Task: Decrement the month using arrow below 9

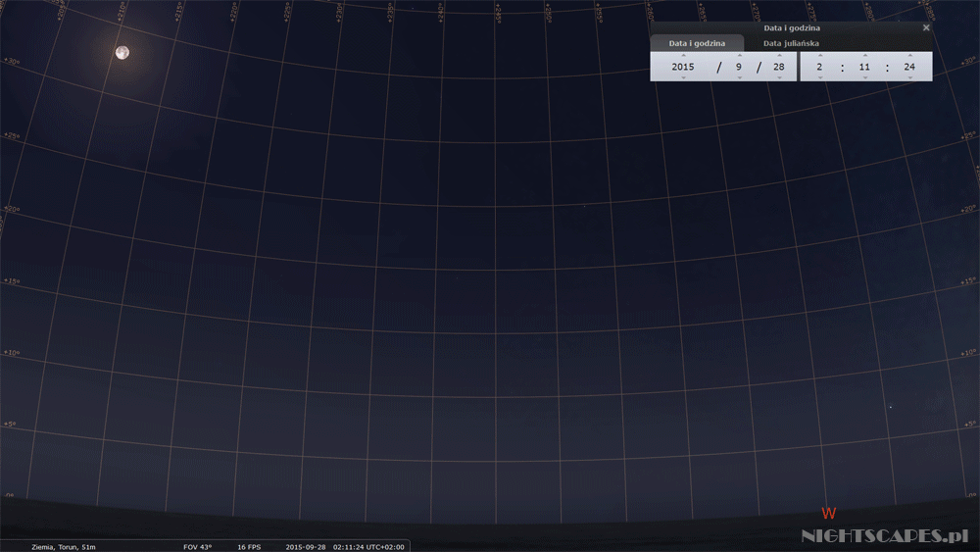Action: point(739,77)
